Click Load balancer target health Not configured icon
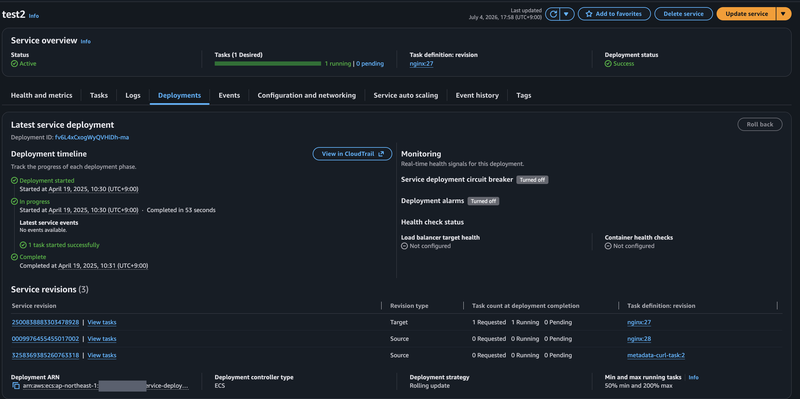 click(405, 246)
